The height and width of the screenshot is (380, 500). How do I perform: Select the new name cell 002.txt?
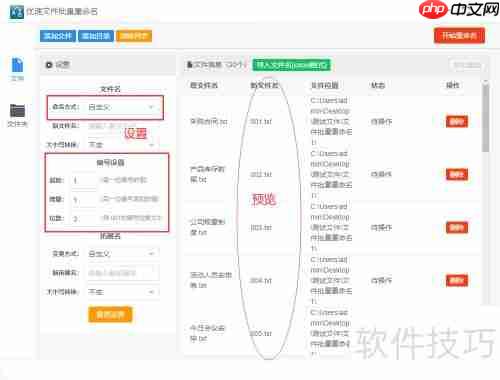coord(261,175)
